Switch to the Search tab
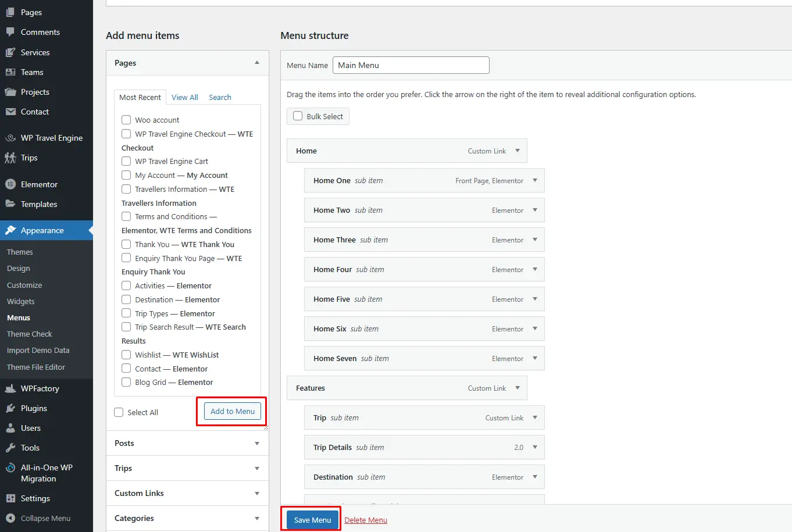Screen dimensions: 792x532 220,97
